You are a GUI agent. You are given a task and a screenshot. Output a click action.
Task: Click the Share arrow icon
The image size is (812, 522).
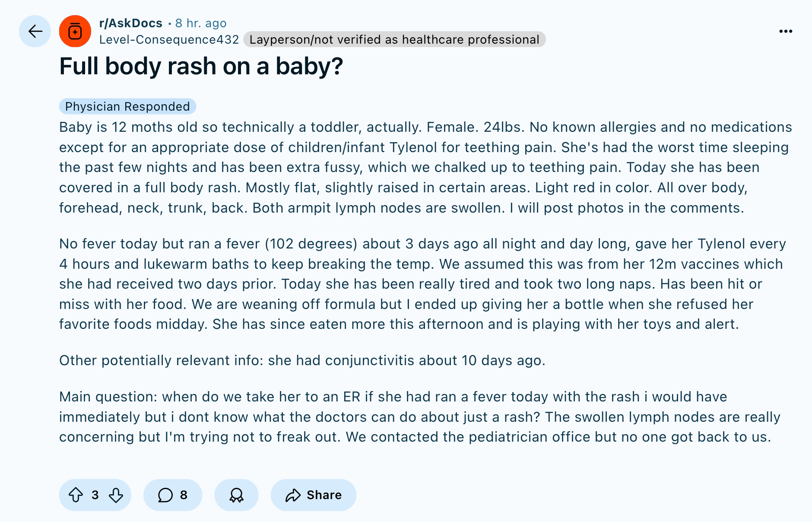[x=293, y=495]
